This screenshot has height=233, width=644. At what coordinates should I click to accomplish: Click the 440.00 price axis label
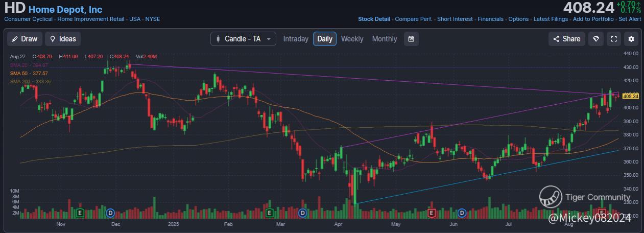pyautogui.click(x=631, y=54)
